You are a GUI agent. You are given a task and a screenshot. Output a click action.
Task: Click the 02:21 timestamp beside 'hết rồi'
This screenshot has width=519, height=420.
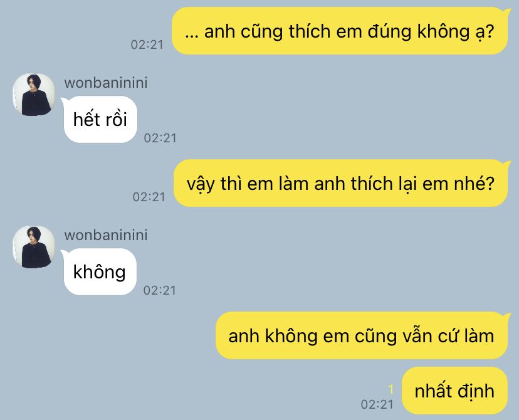click(x=160, y=138)
